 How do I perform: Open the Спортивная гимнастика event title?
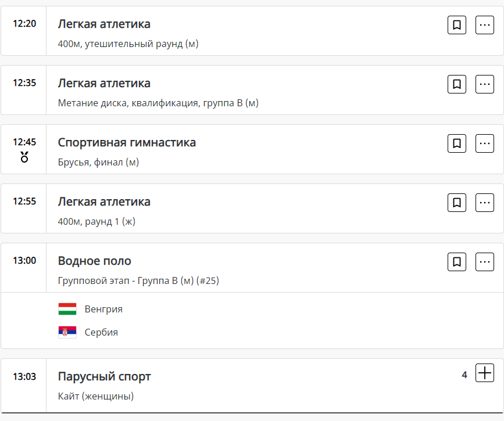click(x=127, y=142)
